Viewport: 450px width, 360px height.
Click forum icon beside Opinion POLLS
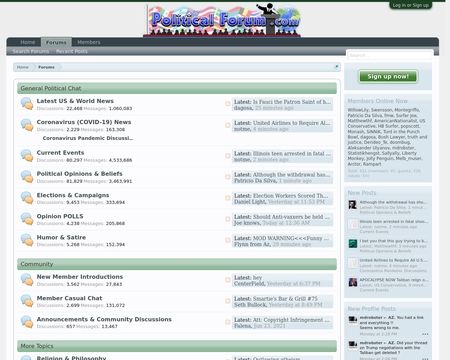click(27, 219)
